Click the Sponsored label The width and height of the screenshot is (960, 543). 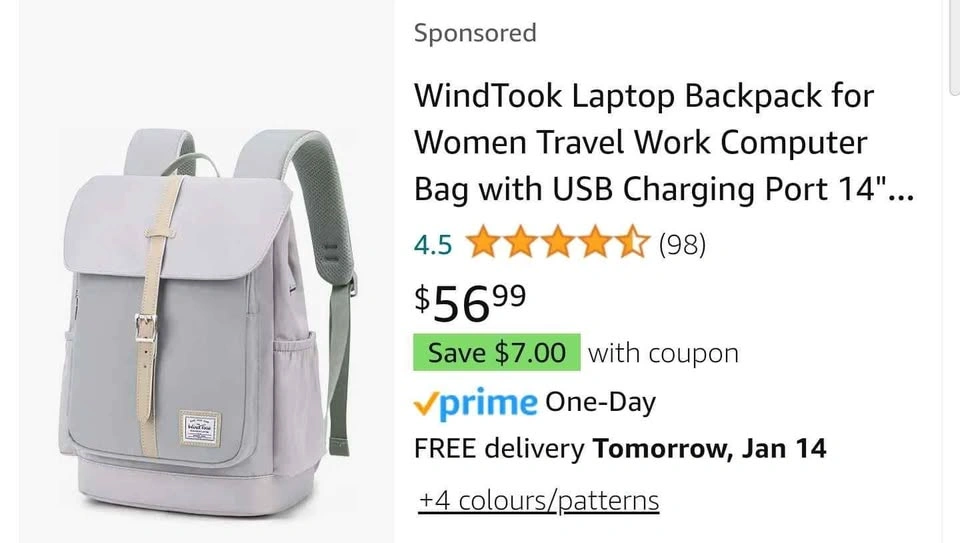point(475,32)
